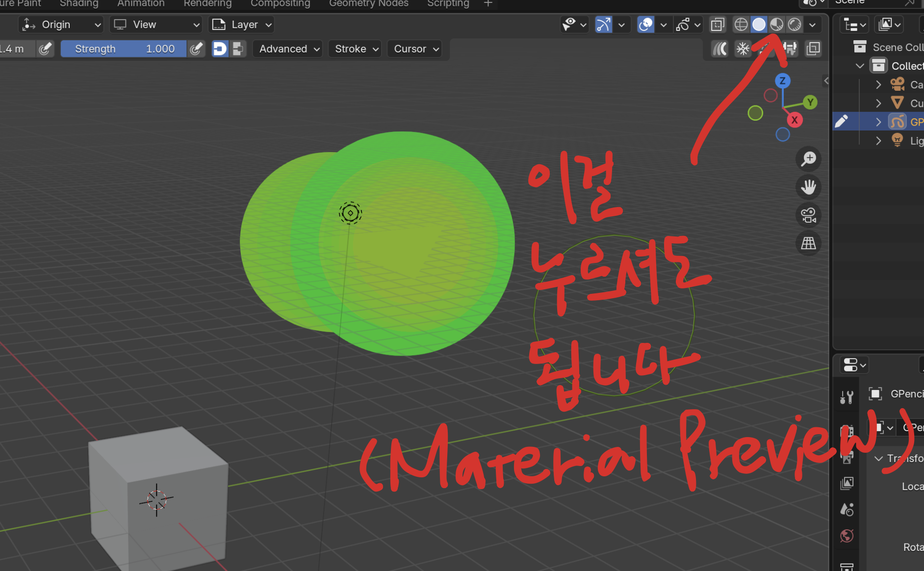Open the gizmo options dropdown arrow

pos(621,25)
